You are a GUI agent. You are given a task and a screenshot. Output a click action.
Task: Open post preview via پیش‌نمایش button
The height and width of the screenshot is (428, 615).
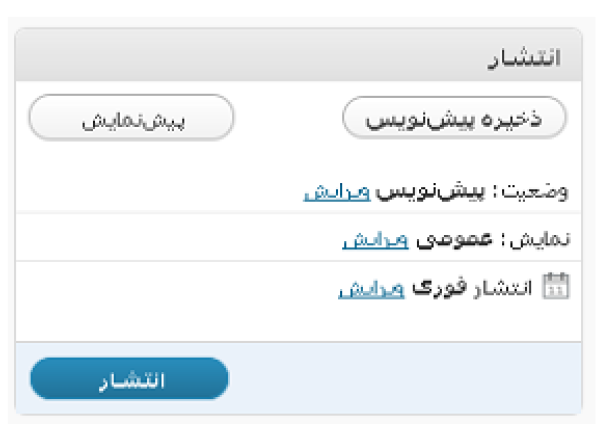[131, 117]
